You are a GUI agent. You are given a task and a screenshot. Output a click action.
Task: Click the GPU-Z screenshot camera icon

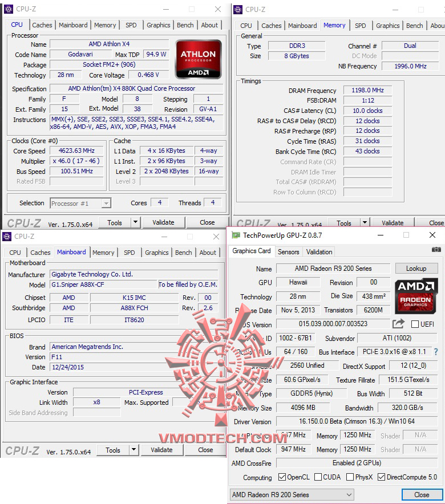436,249
